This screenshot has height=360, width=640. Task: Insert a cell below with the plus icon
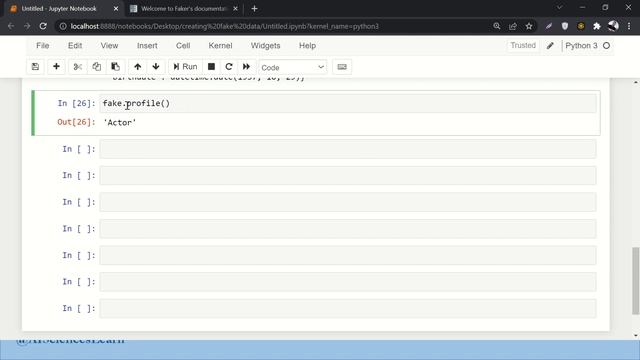[56, 67]
